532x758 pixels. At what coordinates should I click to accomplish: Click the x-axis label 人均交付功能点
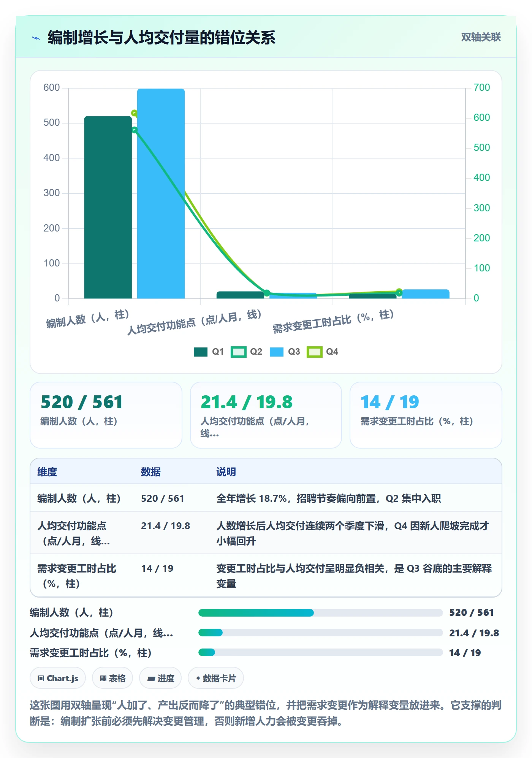(195, 322)
